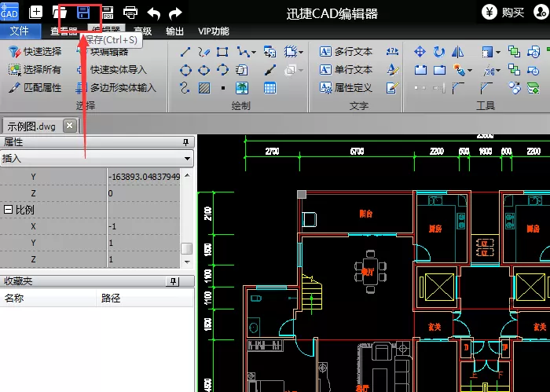The width and height of the screenshot is (550, 392).
Task: Toggle the pin on the 收藏夹 panel
Action: pos(174,281)
